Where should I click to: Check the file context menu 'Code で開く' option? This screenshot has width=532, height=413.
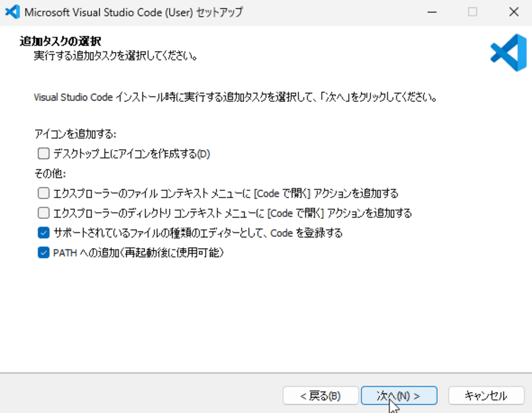(x=43, y=193)
